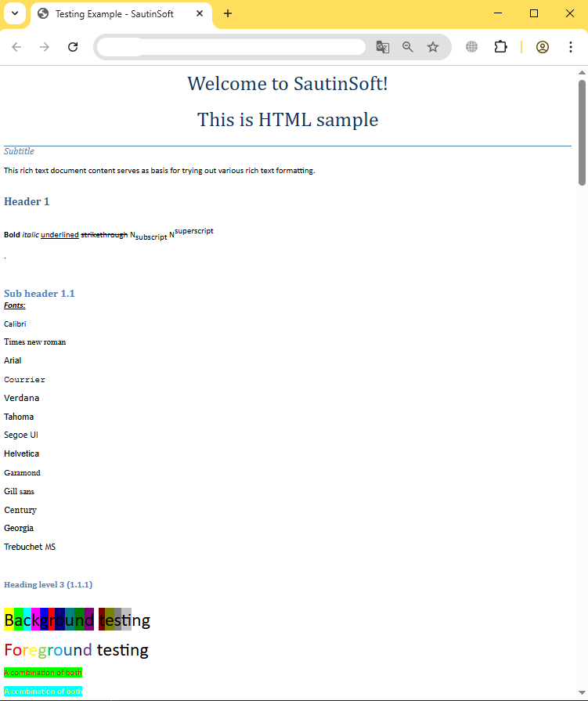Click the scrollbar up arrow
588x701 pixels.
[582, 72]
